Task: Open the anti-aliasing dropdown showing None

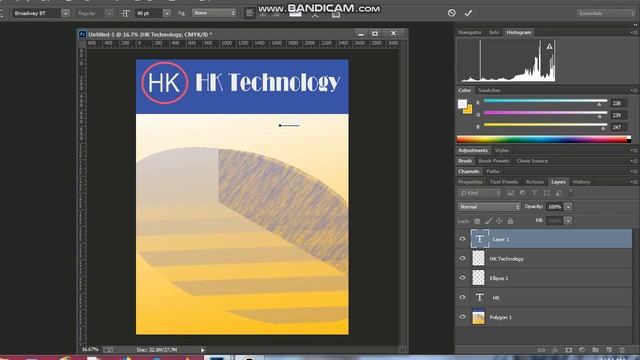Action: point(214,13)
